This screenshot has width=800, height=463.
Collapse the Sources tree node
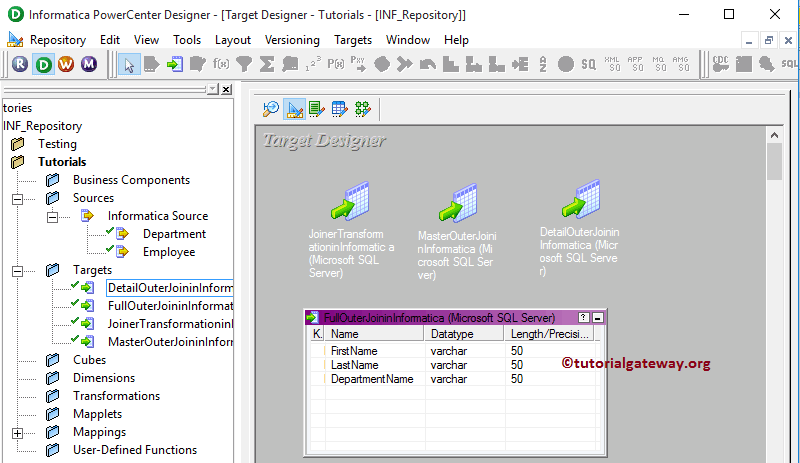17,198
